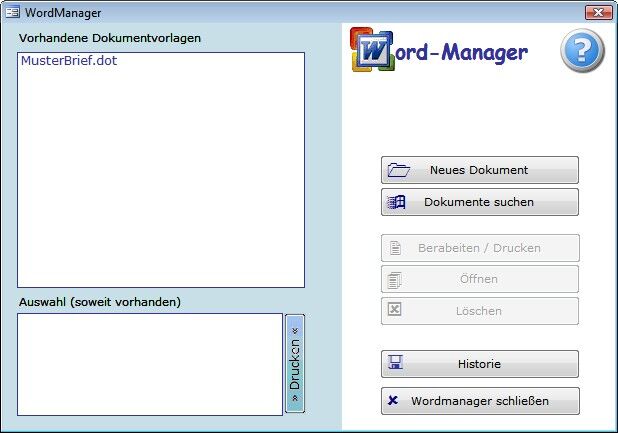Viewport: 618px width, 433px height.
Task: Click the Vorhandene Dokumentvorlagen label
Action: pos(110,38)
